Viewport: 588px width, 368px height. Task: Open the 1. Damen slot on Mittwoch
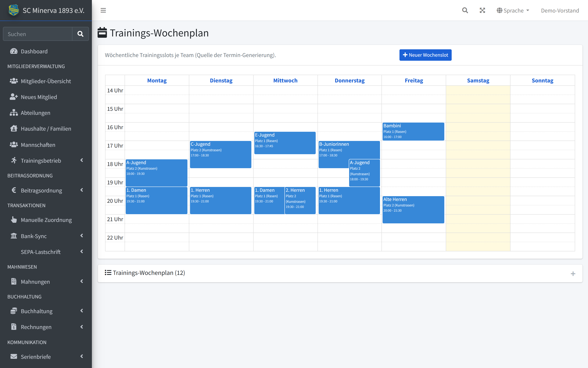click(269, 201)
